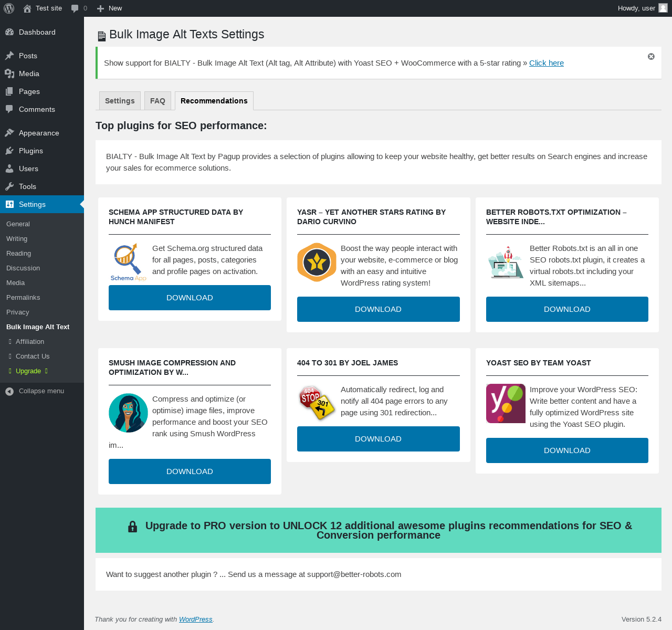The height and width of the screenshot is (630, 672).
Task: Open the Howdy, user account menu
Action: click(x=643, y=8)
